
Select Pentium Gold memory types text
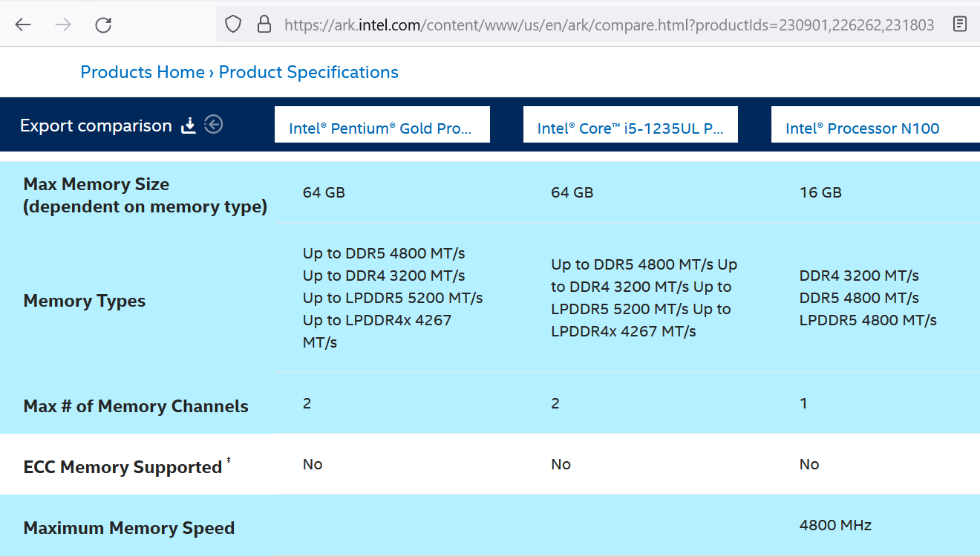tap(393, 298)
